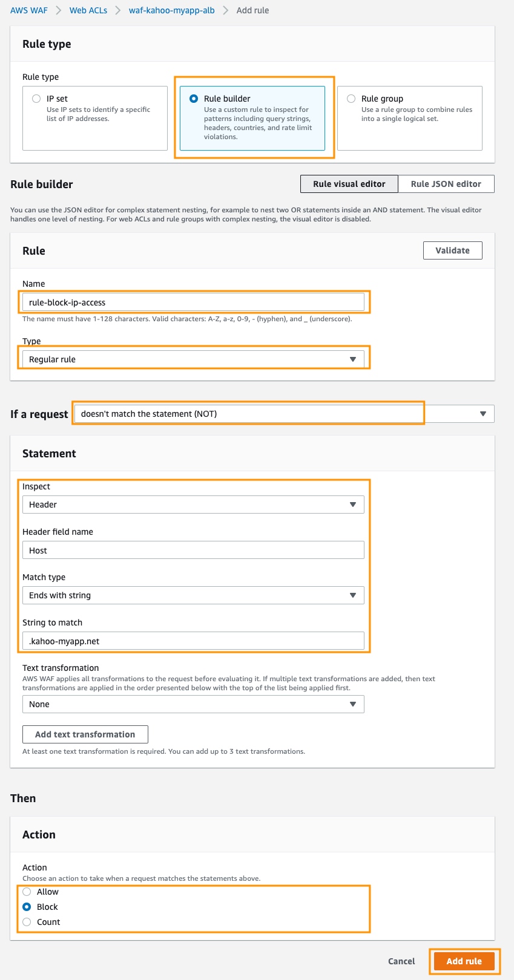Select the Count action
514x980 pixels.
pyautogui.click(x=27, y=922)
